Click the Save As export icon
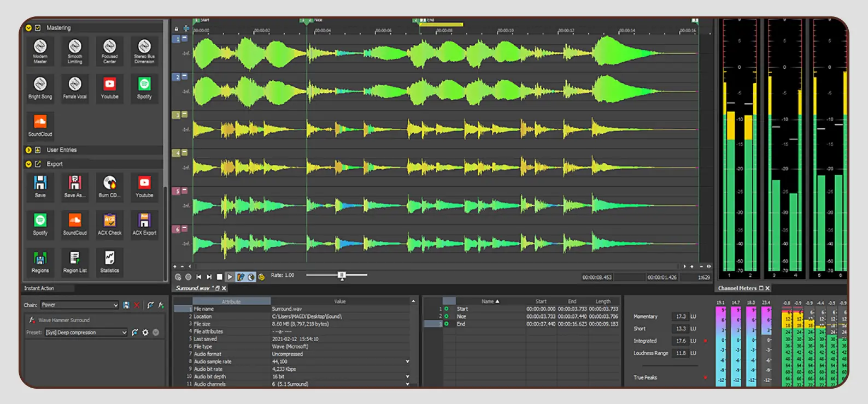868x404 pixels. (75, 187)
